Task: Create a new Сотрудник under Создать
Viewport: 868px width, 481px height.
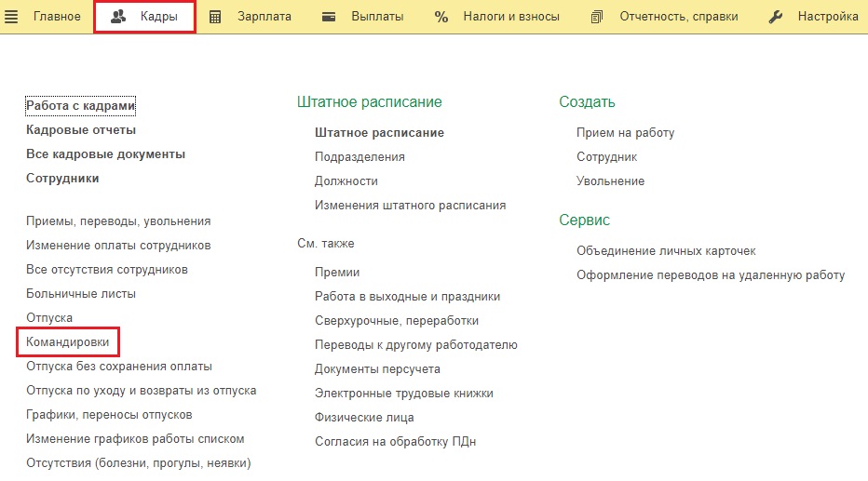Action: [606, 157]
